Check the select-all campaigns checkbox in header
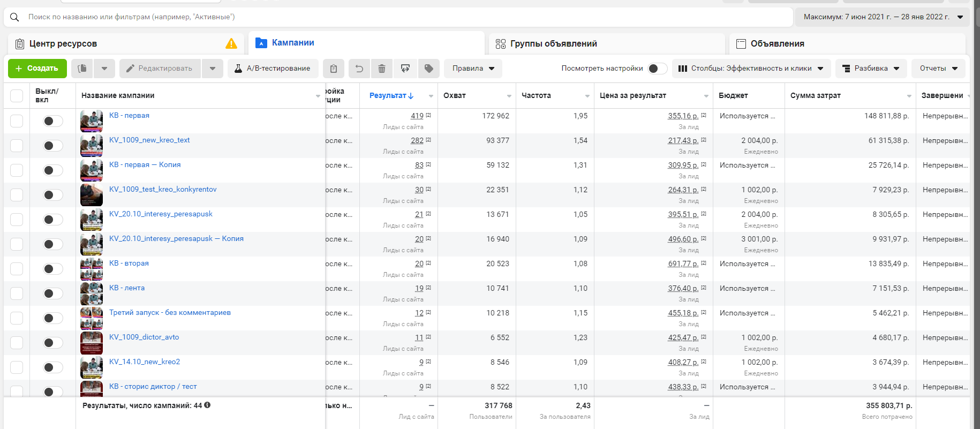 click(17, 96)
